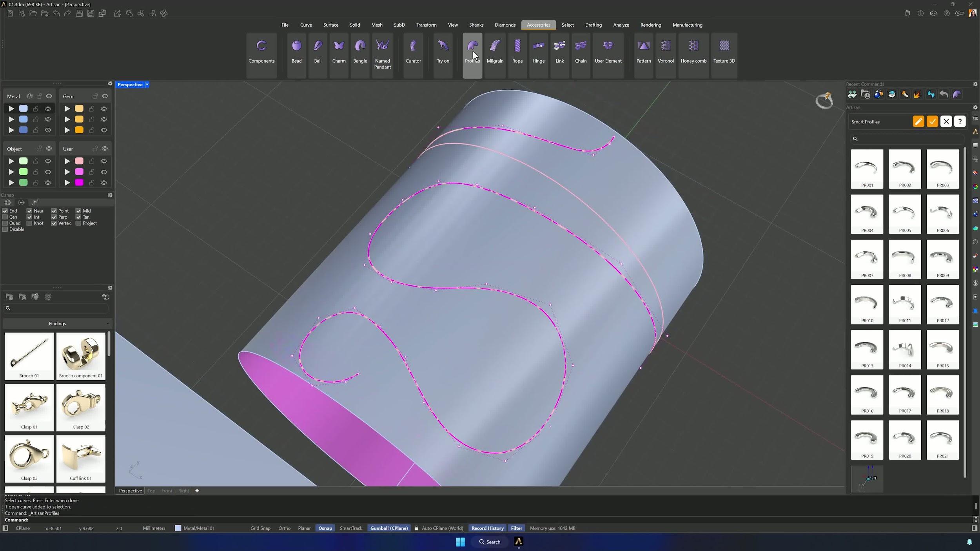Open the Hinge tool
The image size is (980, 551).
pyautogui.click(x=538, y=55)
